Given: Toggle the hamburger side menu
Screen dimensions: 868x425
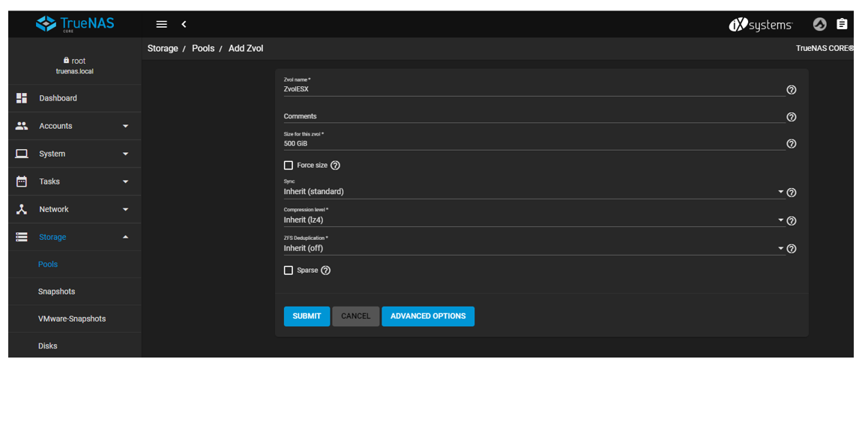Looking at the screenshot, I should click(x=162, y=24).
